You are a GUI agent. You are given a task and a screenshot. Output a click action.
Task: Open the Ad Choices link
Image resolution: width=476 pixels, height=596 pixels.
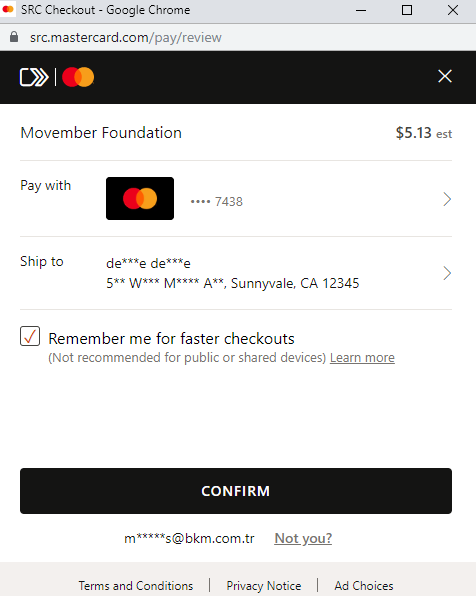(364, 585)
